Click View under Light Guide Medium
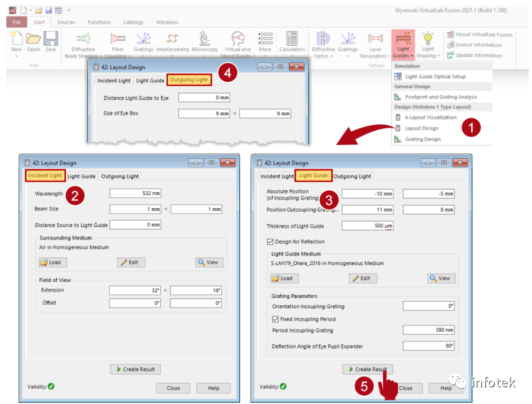This screenshot has width=532, height=404. 441,278
